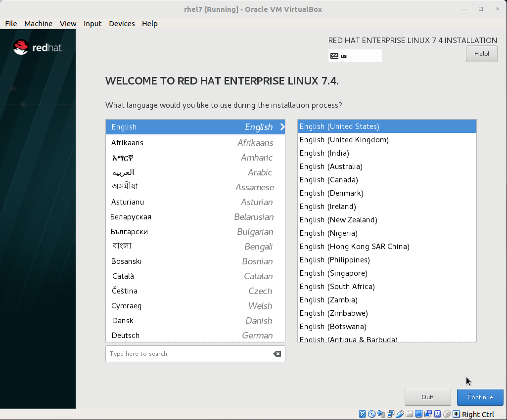
Task: Select English (Nigeria) locale
Action: 387,233
